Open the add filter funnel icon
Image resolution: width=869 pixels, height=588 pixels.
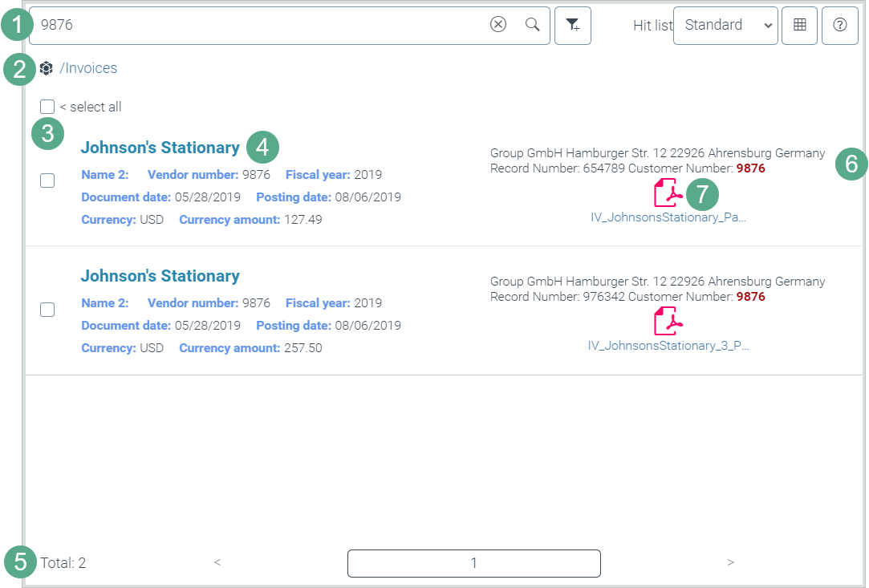pos(572,26)
